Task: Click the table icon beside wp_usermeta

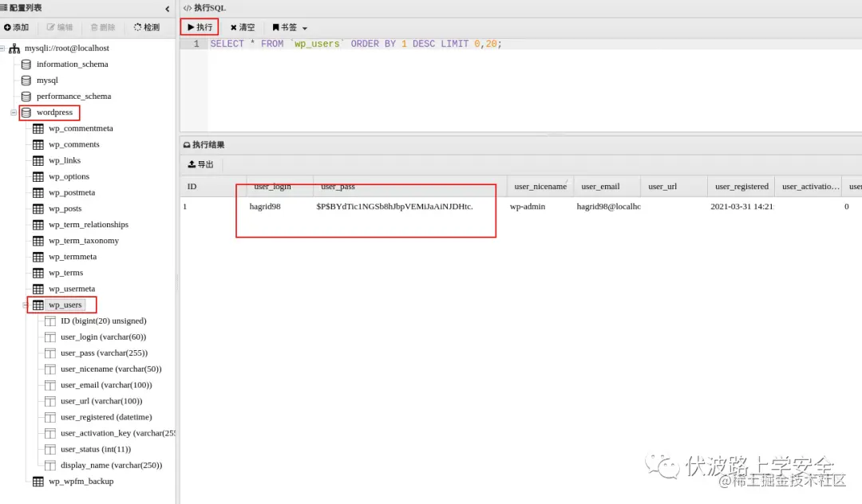Action: 38,289
